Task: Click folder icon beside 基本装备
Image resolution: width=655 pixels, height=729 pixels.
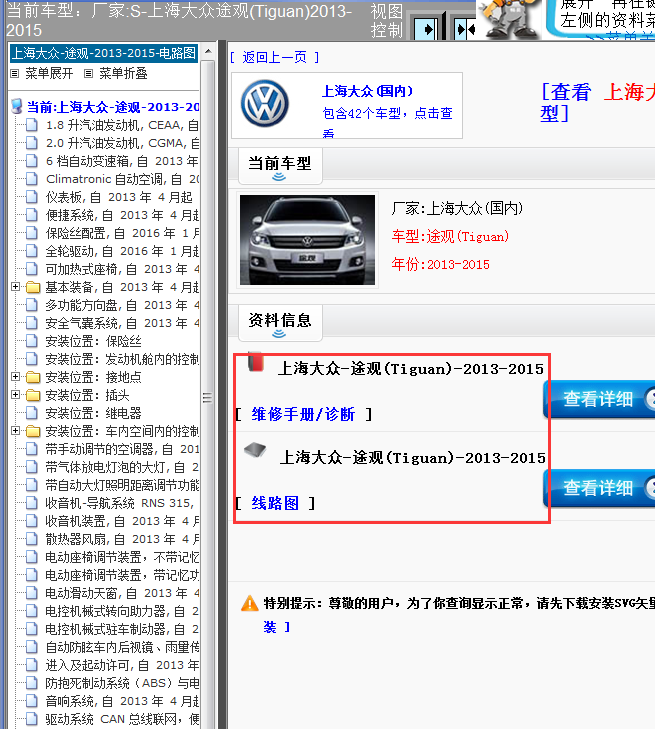Action: (33, 287)
